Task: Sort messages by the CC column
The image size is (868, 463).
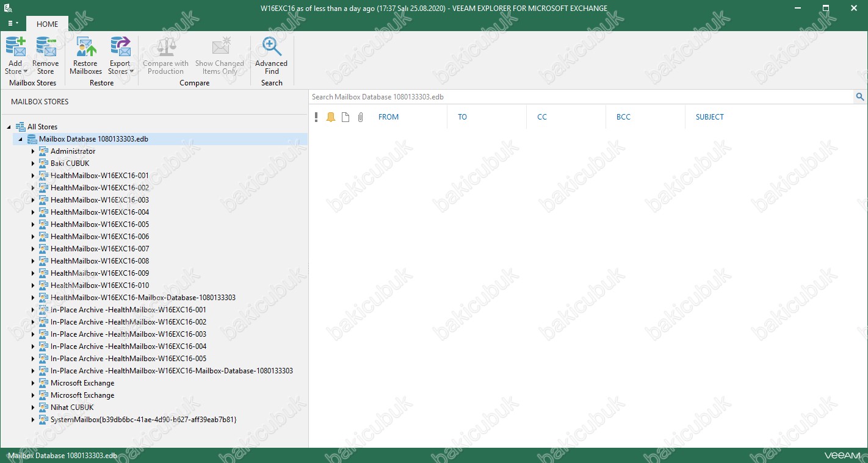Action: pos(542,117)
